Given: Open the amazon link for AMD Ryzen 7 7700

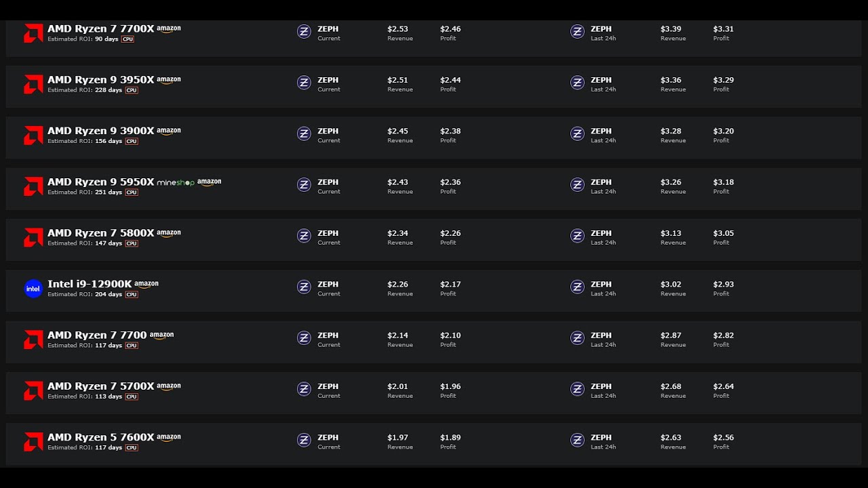Looking at the screenshot, I should [x=161, y=335].
